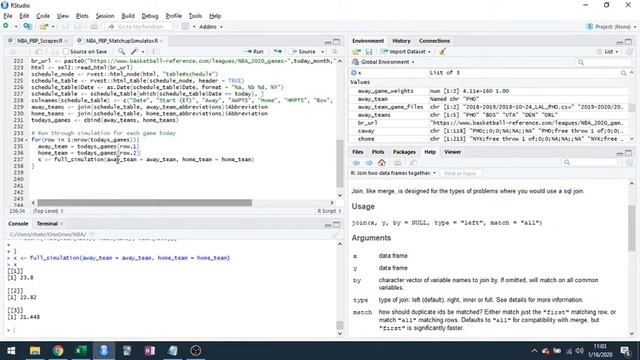Go forward in Help viewer
Viewport: 640px width, 360px height.
click(x=369, y=162)
